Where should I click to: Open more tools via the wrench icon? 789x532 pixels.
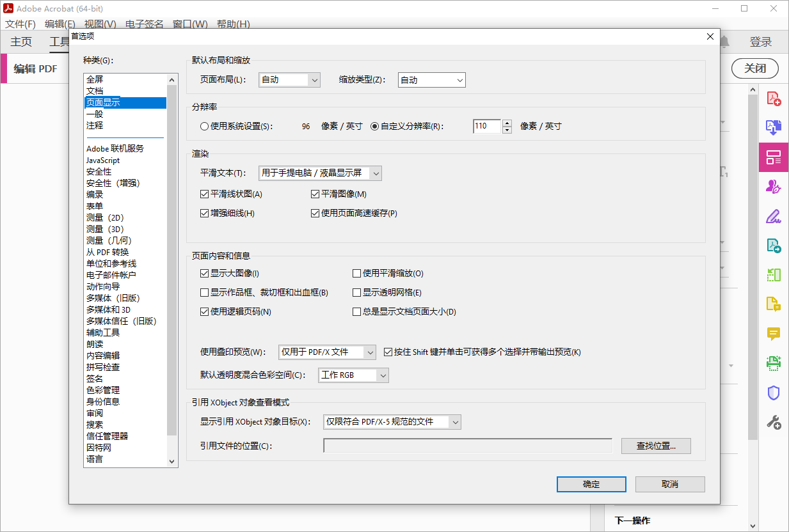(773, 422)
